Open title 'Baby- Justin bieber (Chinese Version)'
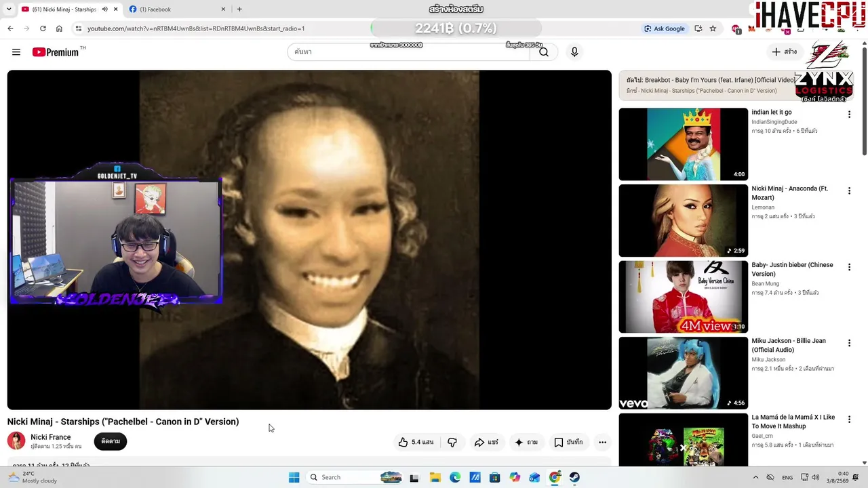868x488 pixels. 792,269
